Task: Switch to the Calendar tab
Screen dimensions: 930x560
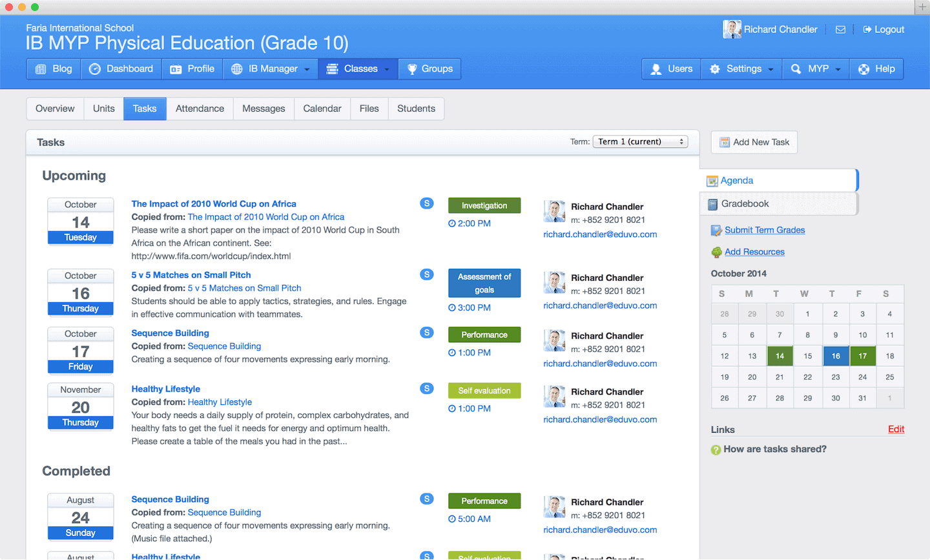Action: 322,109
